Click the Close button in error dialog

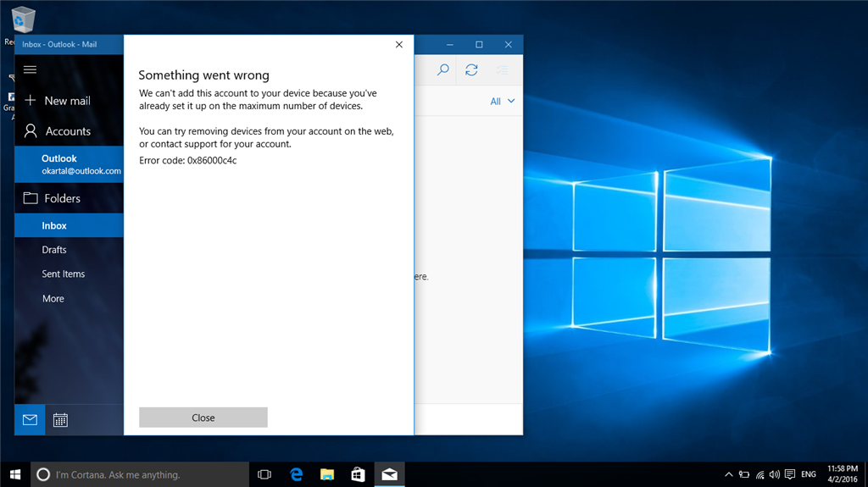tap(203, 418)
